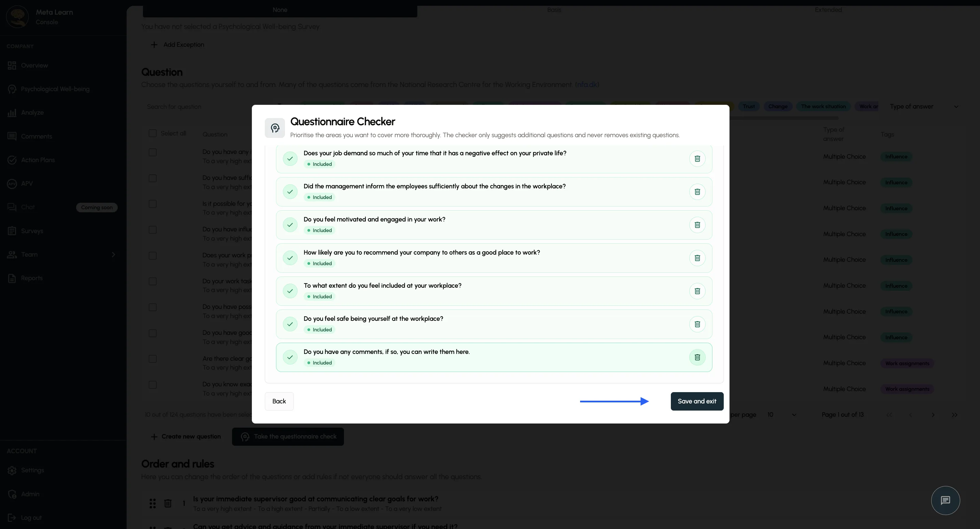Select the None survey tab

pos(280,10)
